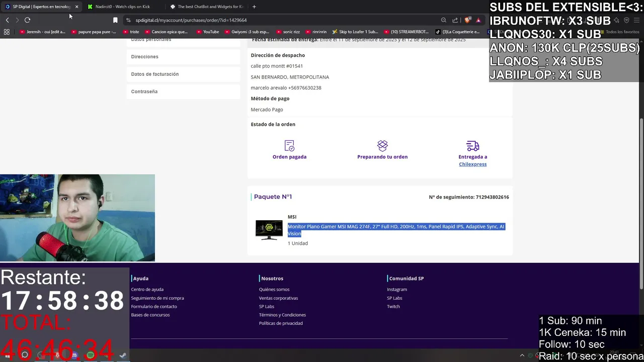Screen dimensions: 644x362
Task: Follow the Chilexpress link
Action: (472, 164)
